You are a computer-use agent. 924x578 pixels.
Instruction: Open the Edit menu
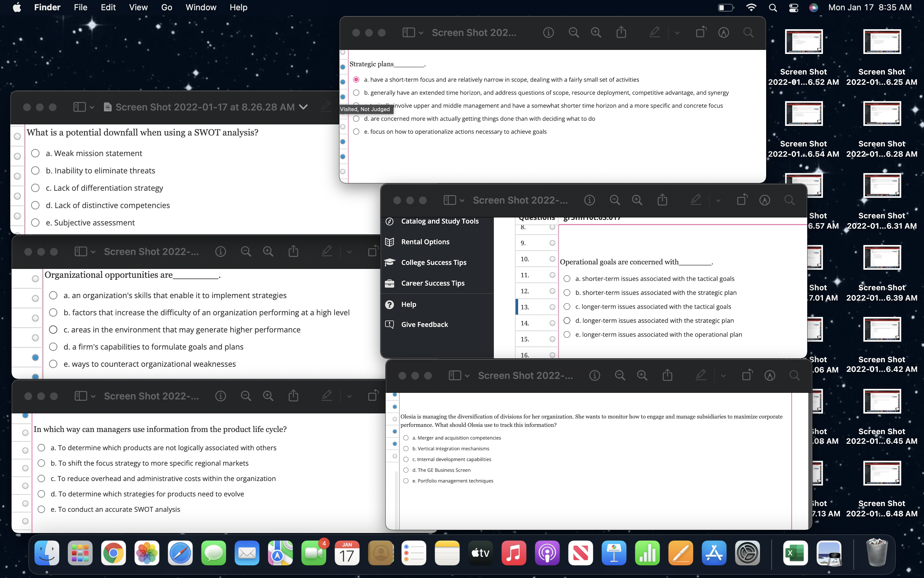pyautogui.click(x=108, y=7)
